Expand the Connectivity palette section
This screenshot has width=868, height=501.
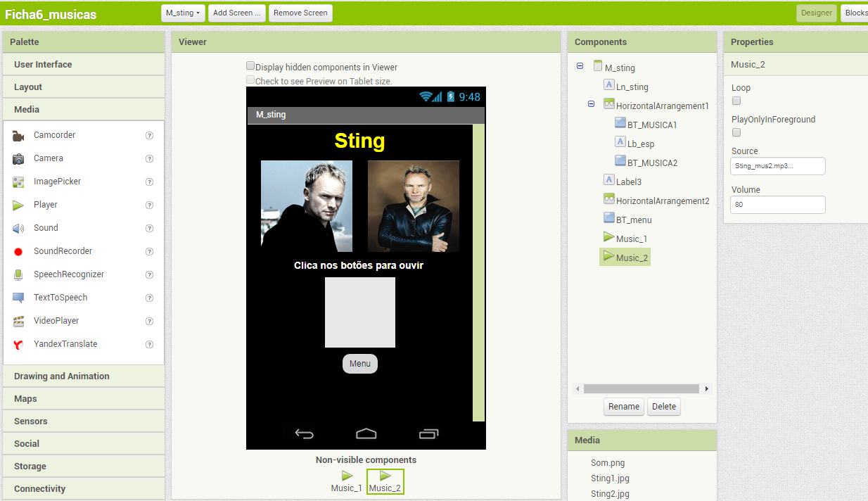(84, 489)
